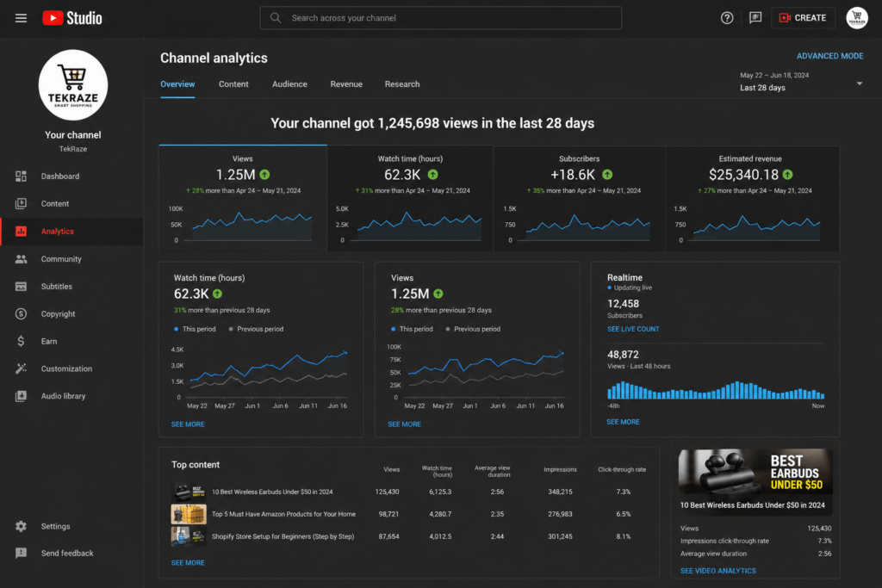The image size is (882, 588).
Task: Open the Last 28 days date range dropdown
Action: coord(801,82)
